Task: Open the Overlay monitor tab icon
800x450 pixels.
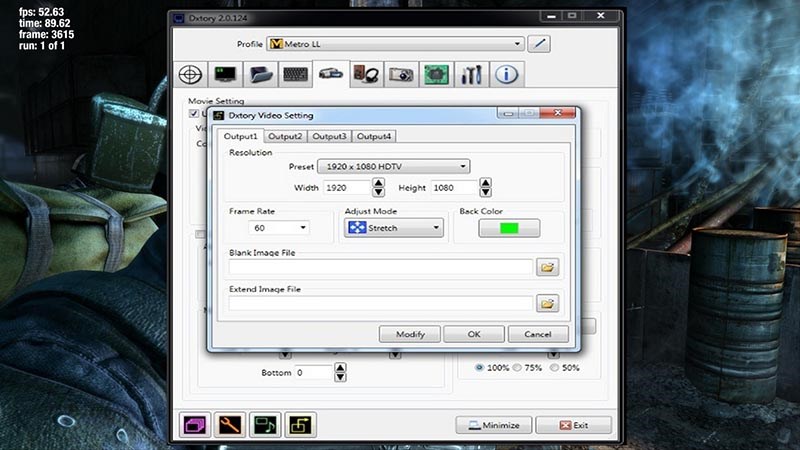Action: pos(226,74)
